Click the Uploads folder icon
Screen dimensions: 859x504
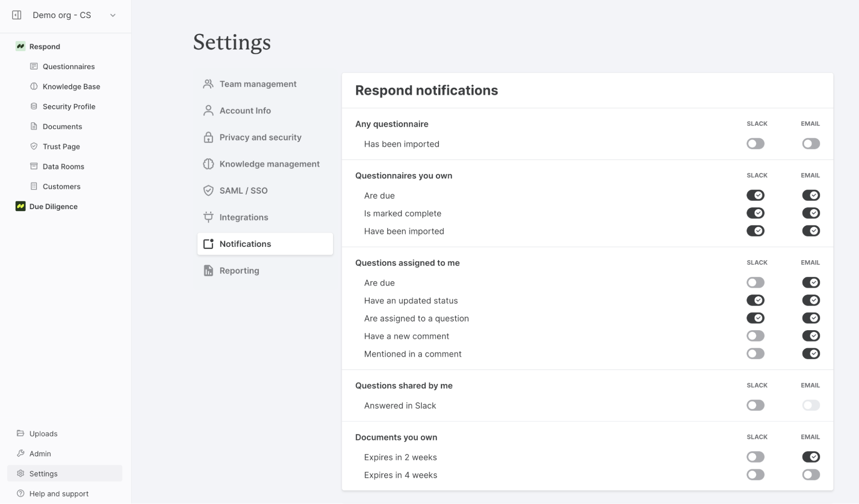(20, 433)
